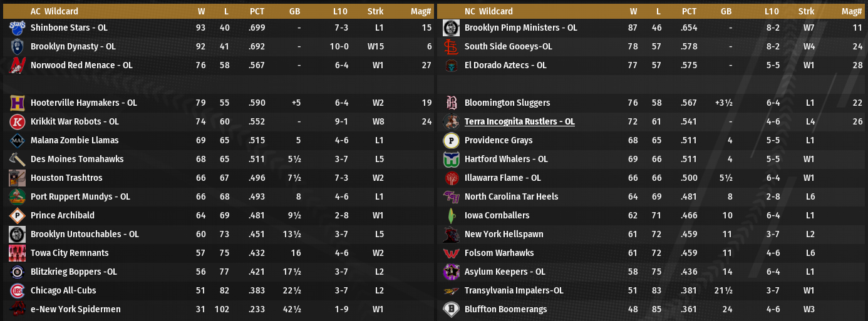Open the Norwood Red Menace team page
This screenshot has height=321, width=868.
click(x=81, y=66)
